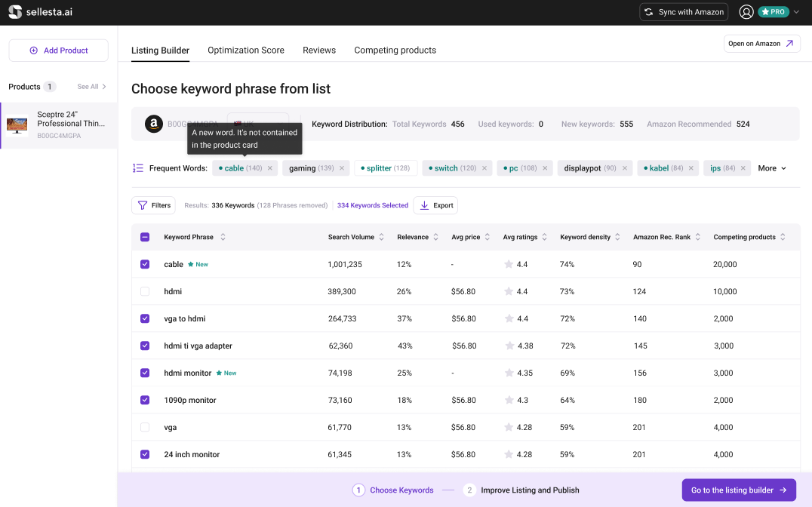Expand Products See All list

click(x=92, y=87)
